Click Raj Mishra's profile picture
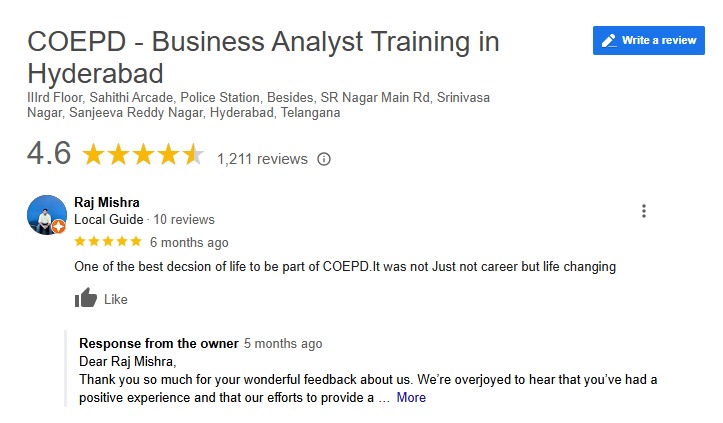The height and width of the screenshot is (423, 723). (x=46, y=214)
